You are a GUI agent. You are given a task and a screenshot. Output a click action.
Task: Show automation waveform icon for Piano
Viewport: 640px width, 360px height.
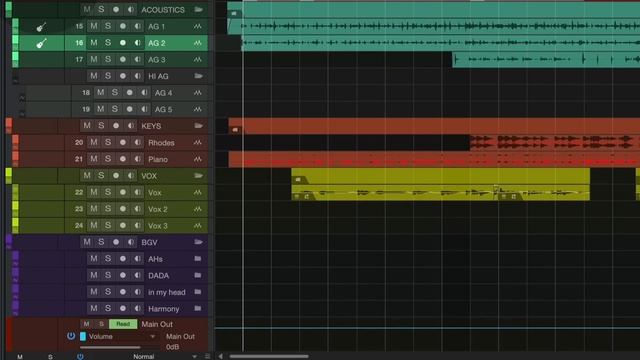click(x=198, y=159)
